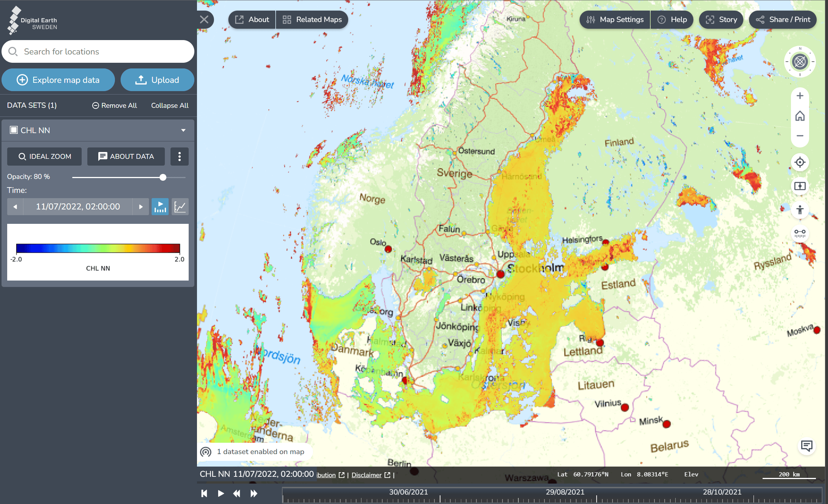Image resolution: width=828 pixels, height=504 pixels.
Task: Open the feedback chat icon
Action: [x=806, y=446]
